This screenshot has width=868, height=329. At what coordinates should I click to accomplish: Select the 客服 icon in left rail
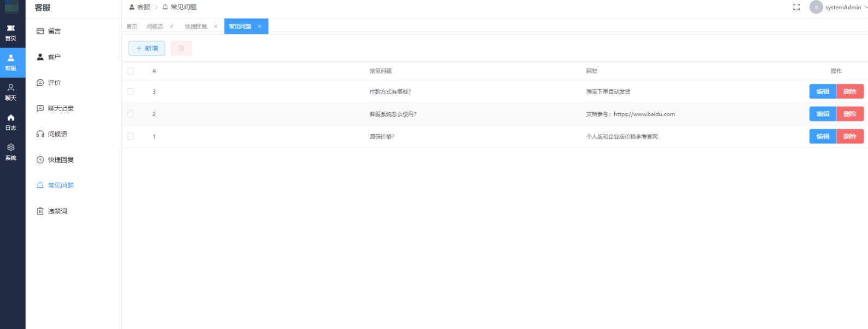[x=10, y=57]
